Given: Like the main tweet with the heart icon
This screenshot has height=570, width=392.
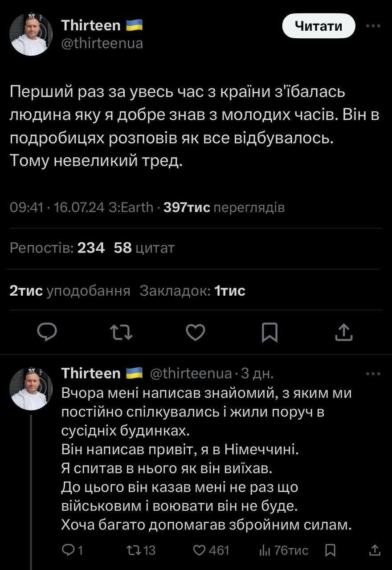Looking at the screenshot, I should 195,332.
